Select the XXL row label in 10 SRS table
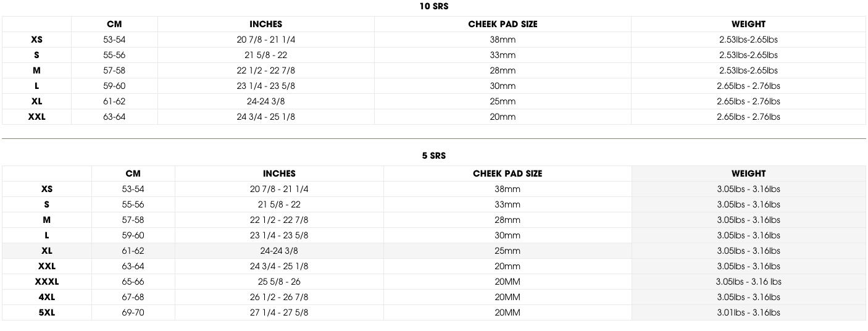868x331 pixels. 36,117
